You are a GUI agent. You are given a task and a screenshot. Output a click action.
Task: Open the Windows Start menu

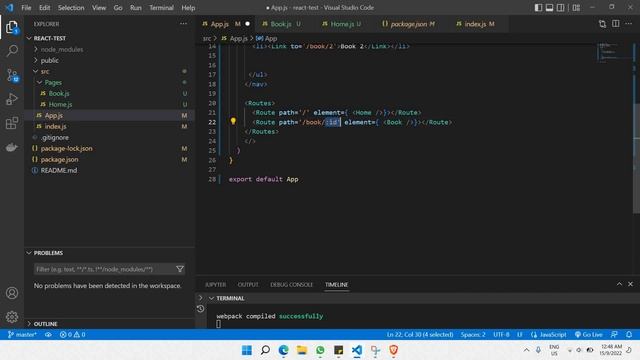click(247, 350)
